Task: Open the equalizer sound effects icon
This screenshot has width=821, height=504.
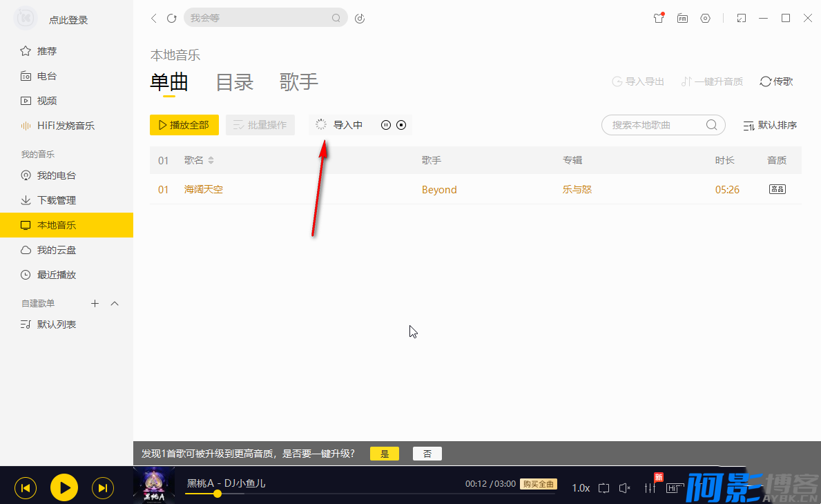Action: pyautogui.click(x=650, y=488)
